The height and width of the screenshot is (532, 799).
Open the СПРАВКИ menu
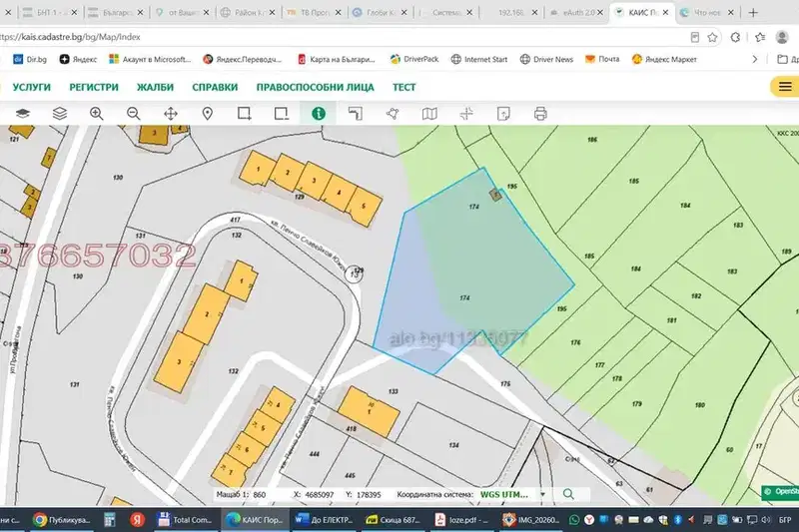pyautogui.click(x=215, y=87)
